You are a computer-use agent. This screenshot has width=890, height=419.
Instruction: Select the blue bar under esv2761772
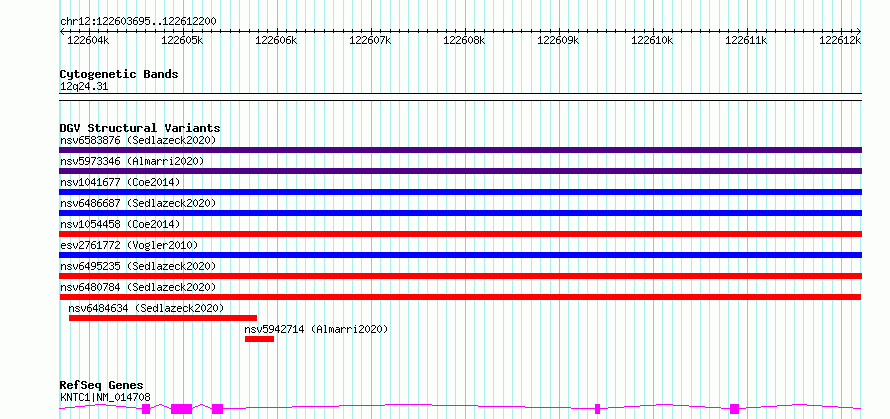(x=460, y=255)
